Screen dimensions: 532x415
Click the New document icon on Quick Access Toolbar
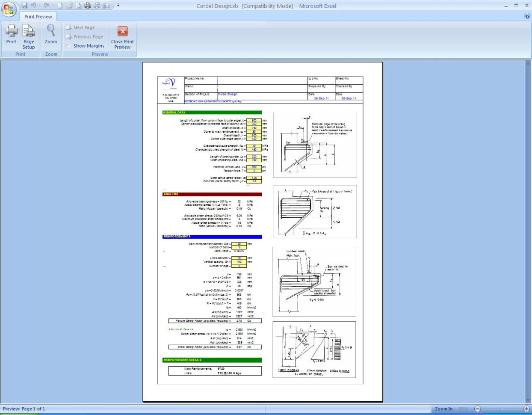61,5
